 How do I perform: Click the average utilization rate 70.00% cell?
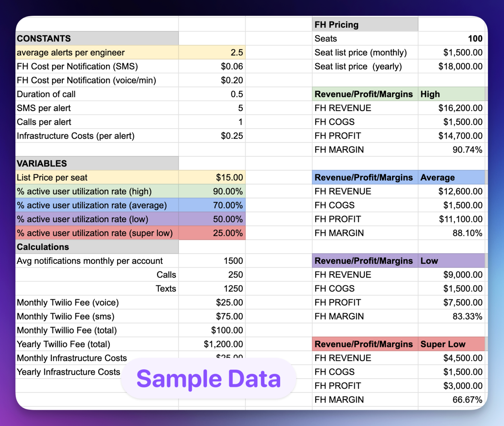coord(212,205)
